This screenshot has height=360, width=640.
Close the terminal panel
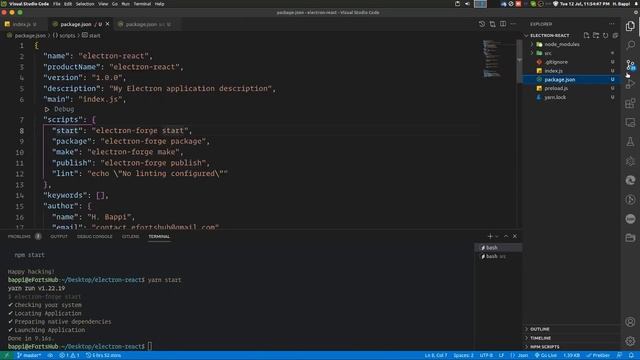(x=515, y=236)
